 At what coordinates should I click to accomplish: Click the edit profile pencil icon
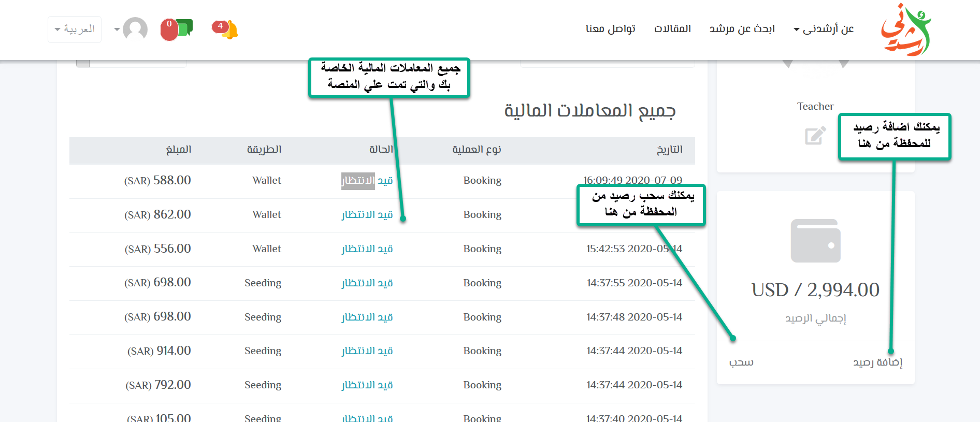coord(815,136)
